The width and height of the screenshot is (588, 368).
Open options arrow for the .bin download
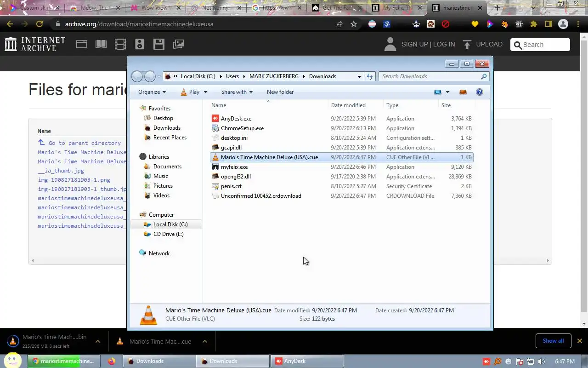tap(98, 341)
